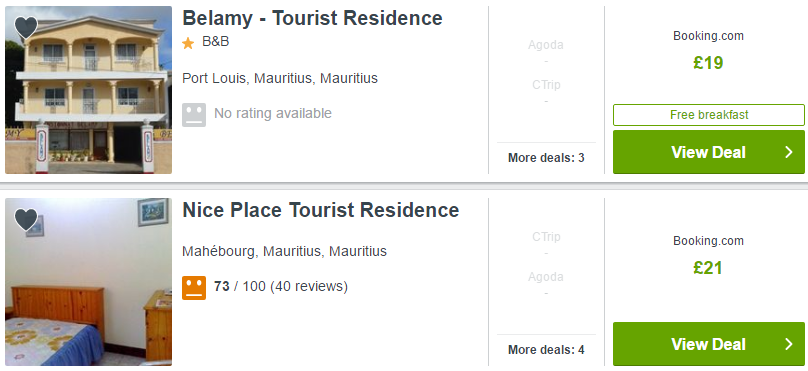Viewport: 808px width, 371px height.
Task: Open Nice Place Tourist Residence title link
Action: (x=321, y=210)
